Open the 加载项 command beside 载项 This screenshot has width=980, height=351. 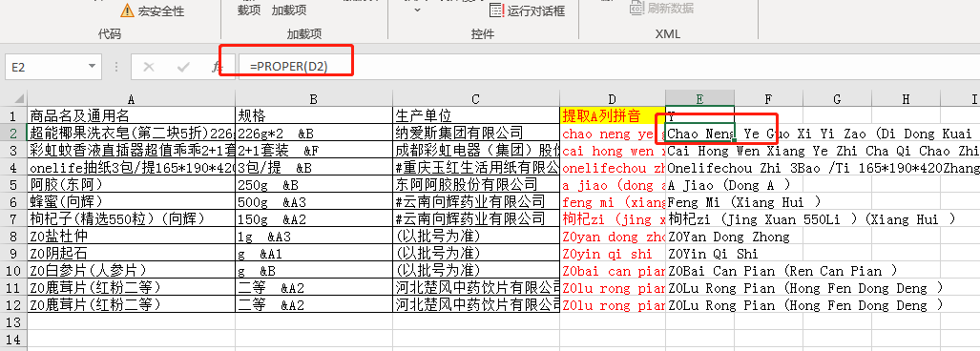pos(289,10)
